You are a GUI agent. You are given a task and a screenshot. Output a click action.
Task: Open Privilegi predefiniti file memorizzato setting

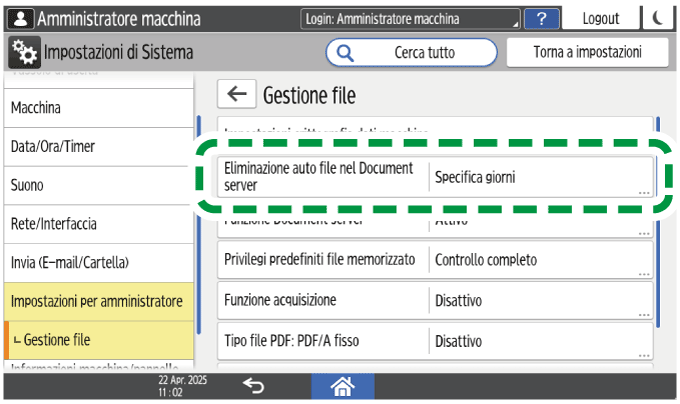point(435,260)
